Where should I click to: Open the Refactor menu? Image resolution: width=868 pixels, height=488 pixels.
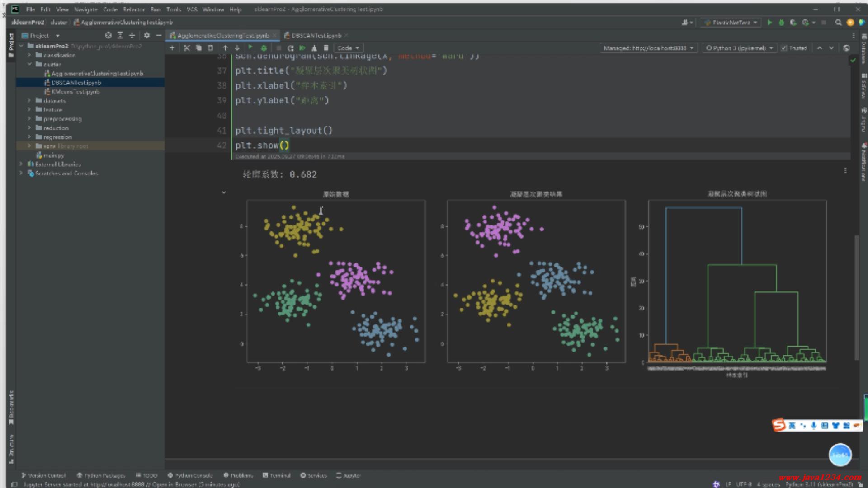tap(133, 9)
